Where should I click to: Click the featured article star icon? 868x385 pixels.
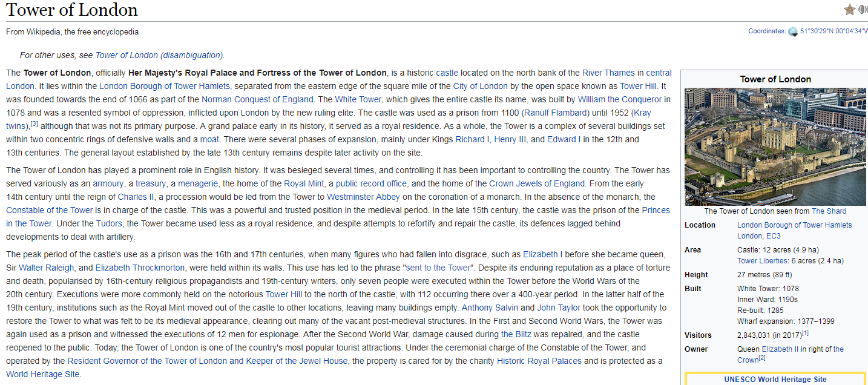pyautogui.click(x=849, y=10)
